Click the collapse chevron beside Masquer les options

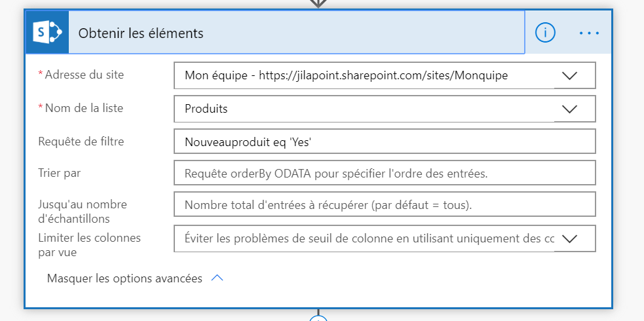(x=218, y=278)
